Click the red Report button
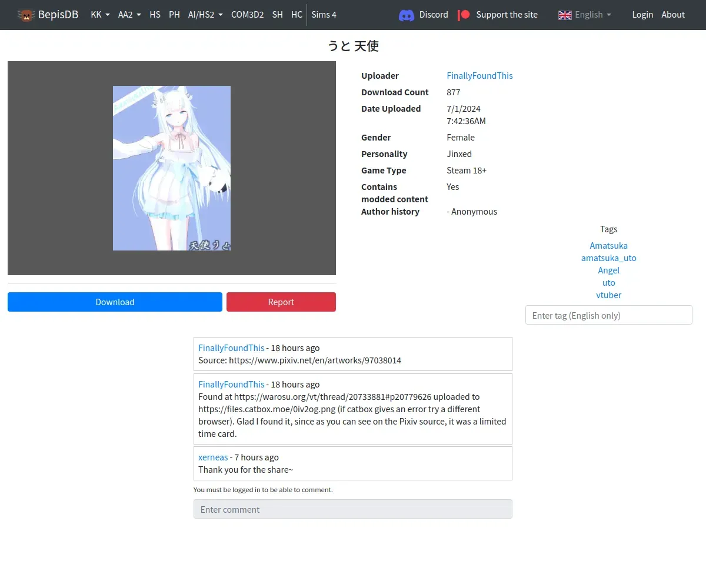 (x=281, y=302)
